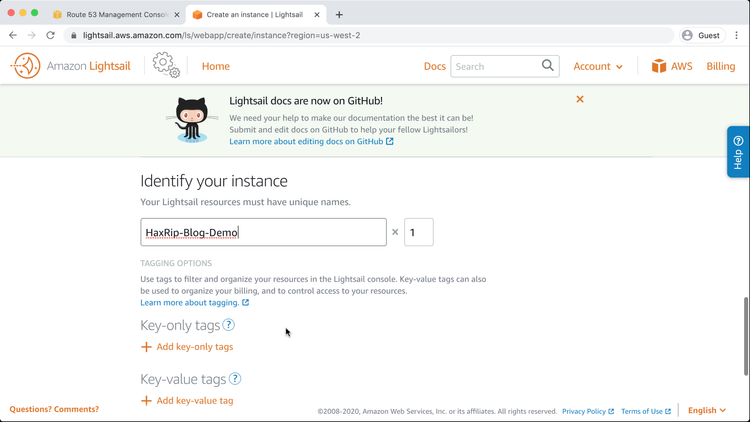Image resolution: width=750 pixels, height=422 pixels.
Task: Clear the instance name with the X icon
Action: 395,232
